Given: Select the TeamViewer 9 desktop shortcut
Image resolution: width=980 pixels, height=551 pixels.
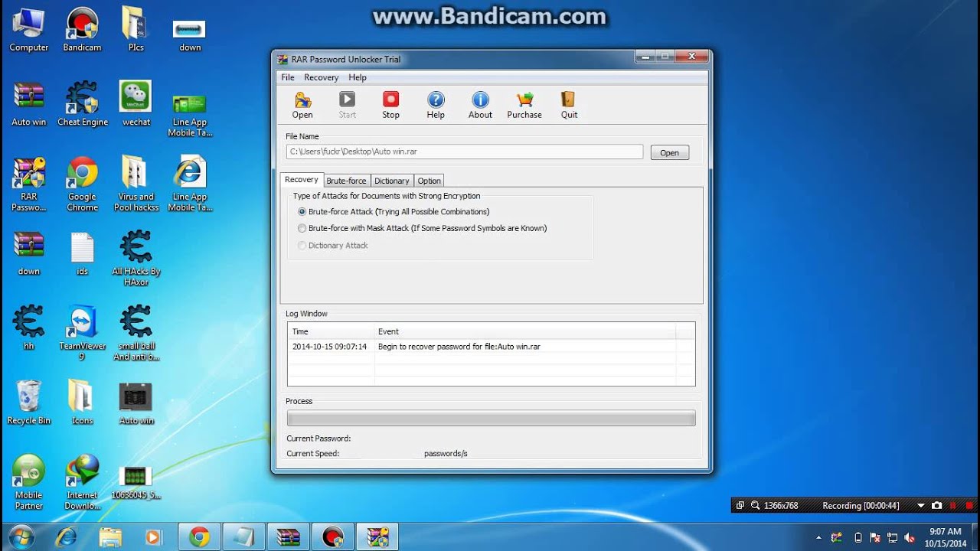Looking at the screenshot, I should coord(82,333).
